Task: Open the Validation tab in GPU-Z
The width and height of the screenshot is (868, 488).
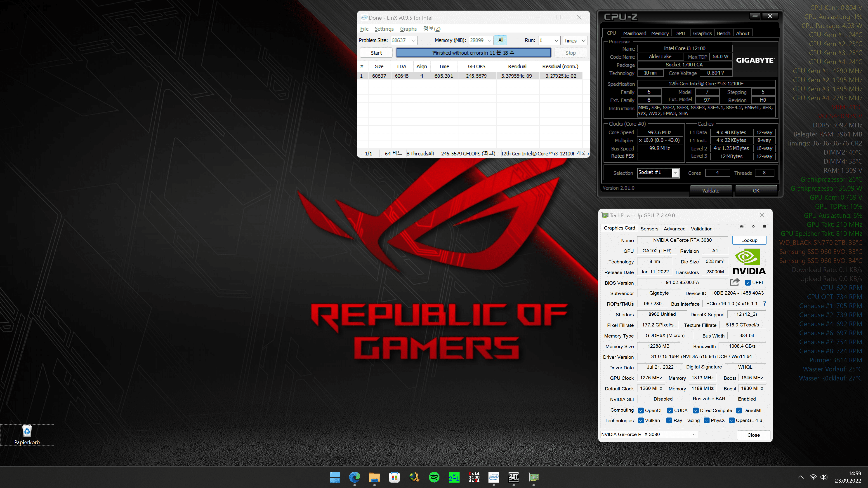Action: pos(702,229)
